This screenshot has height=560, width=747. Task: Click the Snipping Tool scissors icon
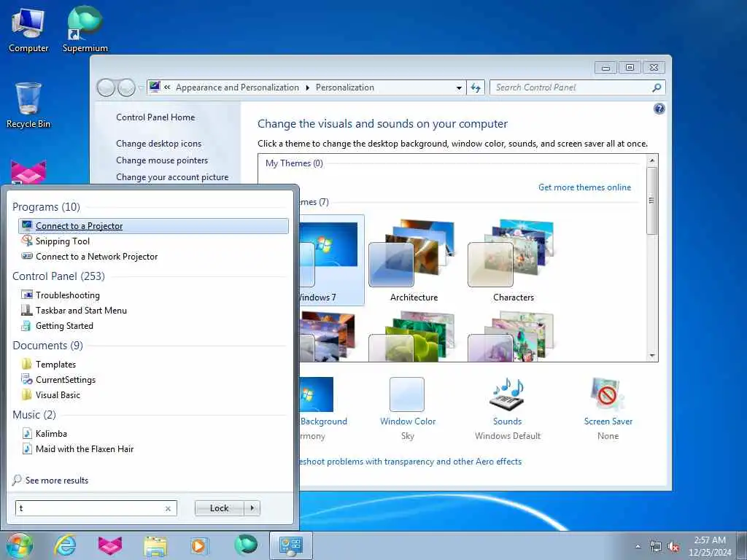[27, 241]
